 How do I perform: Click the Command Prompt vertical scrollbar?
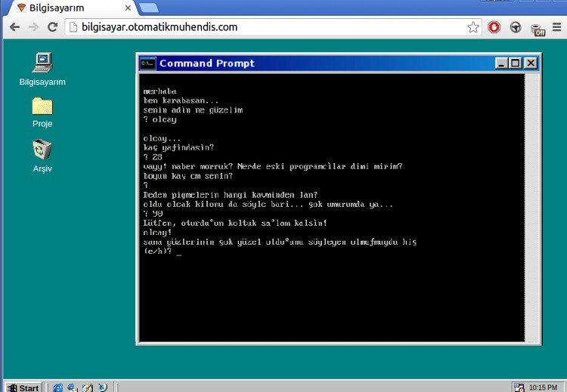531,204
